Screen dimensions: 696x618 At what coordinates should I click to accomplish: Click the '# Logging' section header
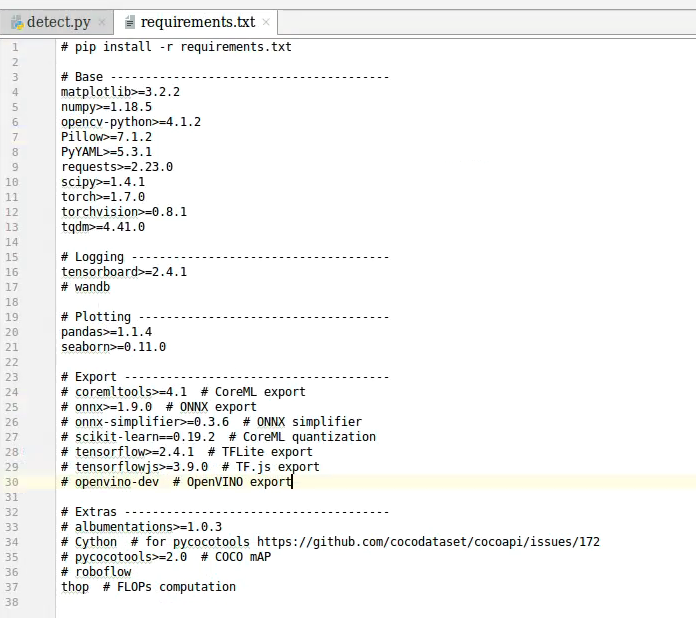coord(225,257)
